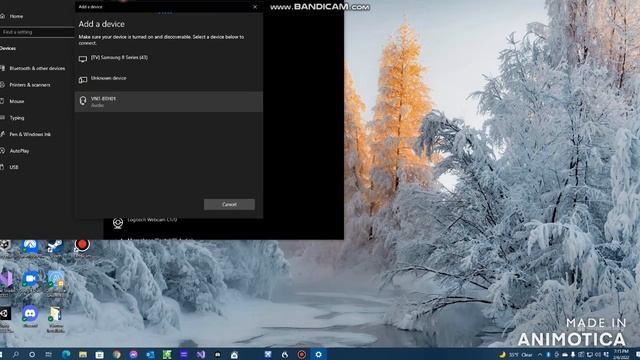Click the Logitech webcam icon
Viewport: 640px width, 360px height.
(x=118, y=223)
